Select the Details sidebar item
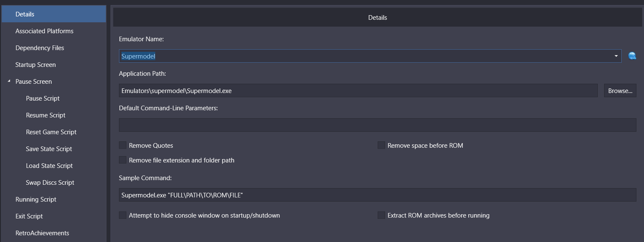644x242 pixels. 54,14
